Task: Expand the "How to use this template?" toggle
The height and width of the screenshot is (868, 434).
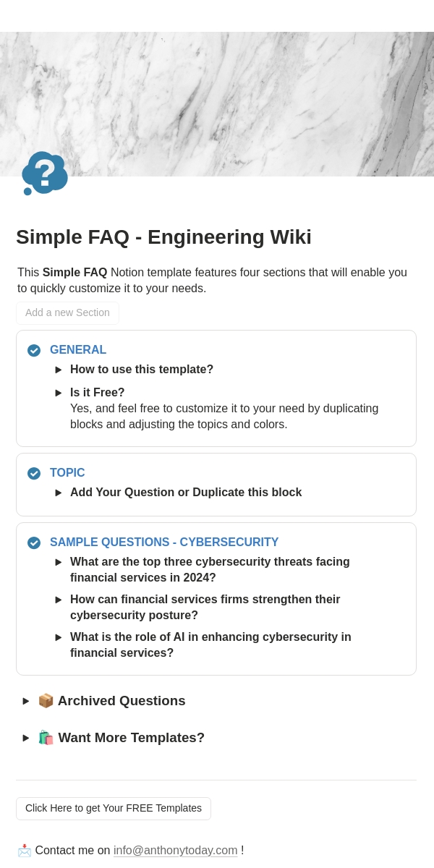Action: click(x=59, y=370)
